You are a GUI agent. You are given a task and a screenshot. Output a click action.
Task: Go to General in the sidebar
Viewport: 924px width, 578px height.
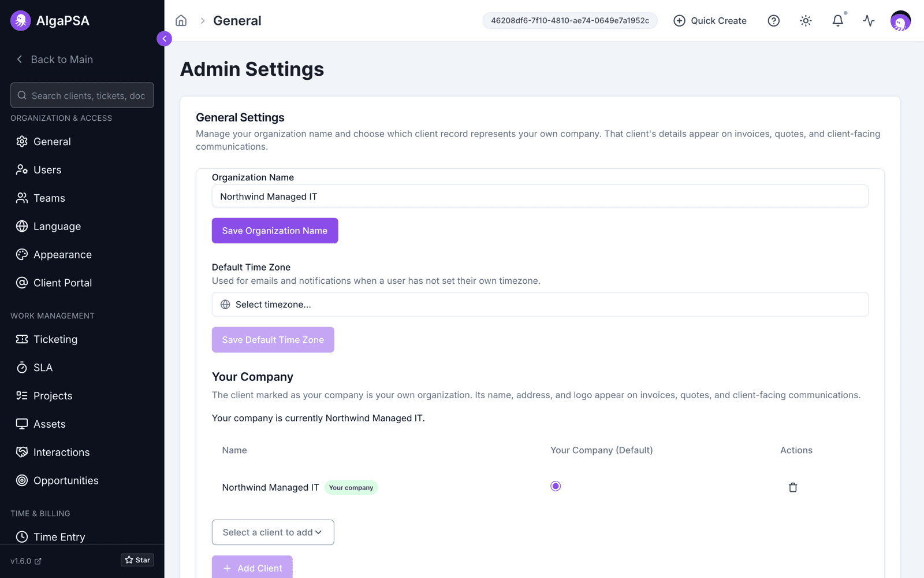(x=82, y=142)
